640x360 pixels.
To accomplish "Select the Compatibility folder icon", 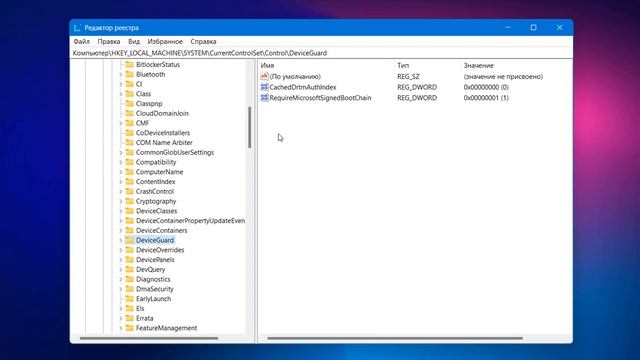I will tap(130, 162).
